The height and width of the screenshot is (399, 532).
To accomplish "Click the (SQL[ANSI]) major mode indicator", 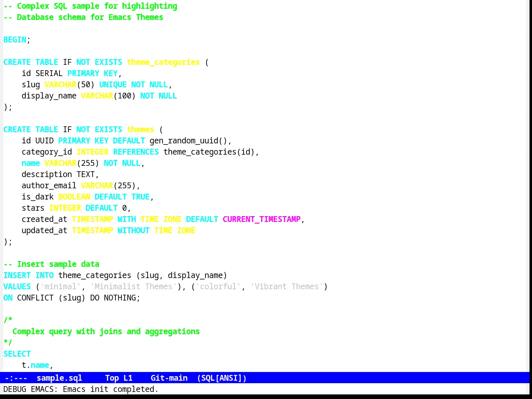I will tap(222, 378).
